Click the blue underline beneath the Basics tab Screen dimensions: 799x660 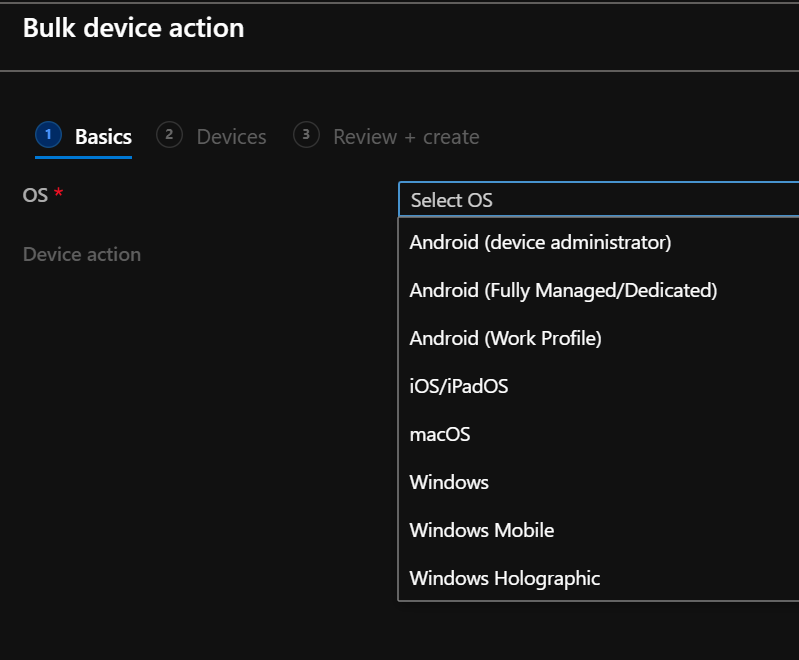83,156
